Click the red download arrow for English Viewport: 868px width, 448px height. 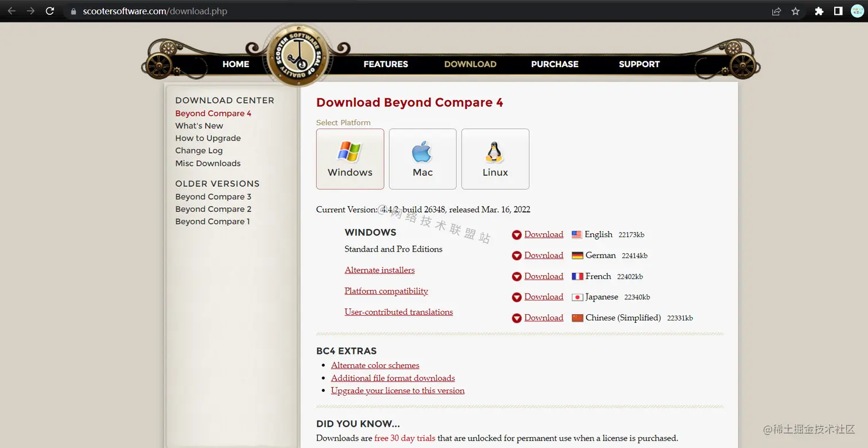[517, 235]
